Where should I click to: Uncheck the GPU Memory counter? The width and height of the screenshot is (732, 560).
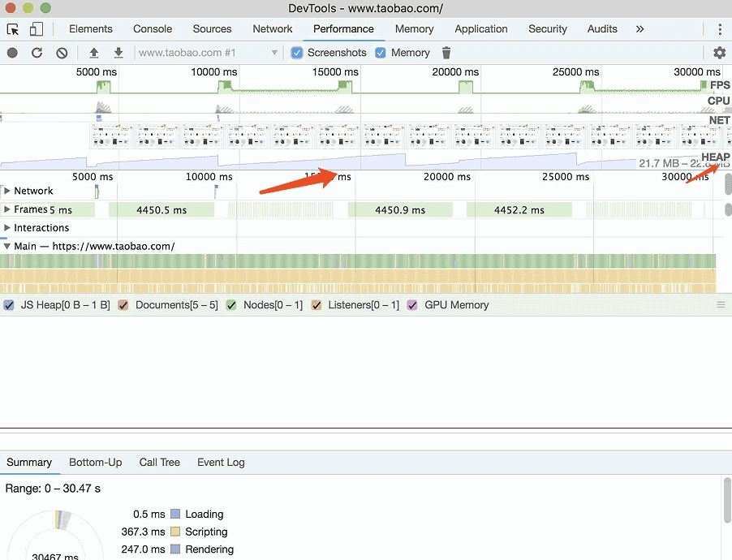tap(412, 305)
